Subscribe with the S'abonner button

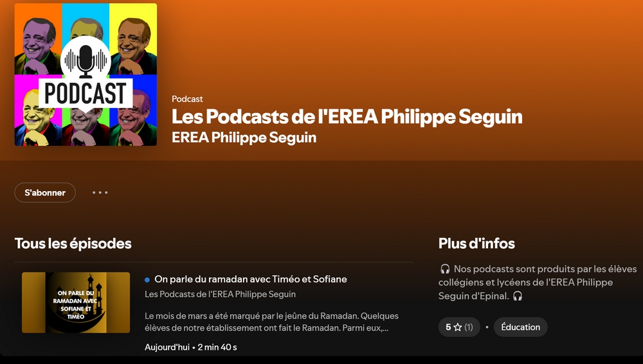[x=45, y=192]
